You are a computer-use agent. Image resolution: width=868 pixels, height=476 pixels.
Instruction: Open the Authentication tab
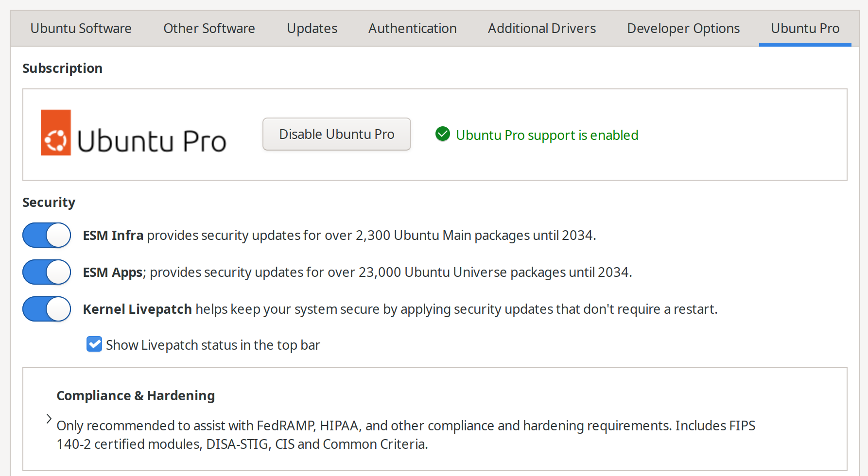413,28
